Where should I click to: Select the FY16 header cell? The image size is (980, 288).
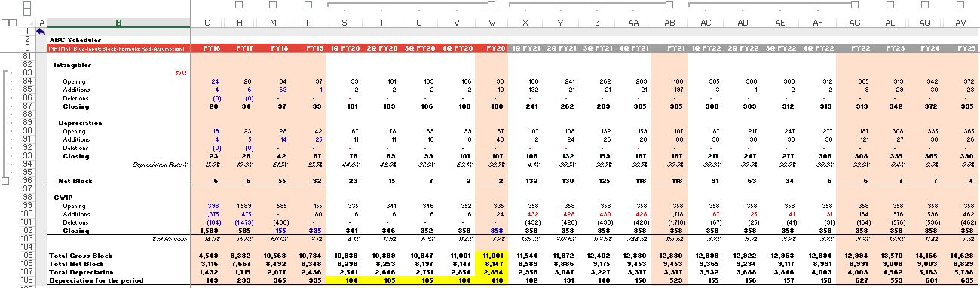[212, 47]
